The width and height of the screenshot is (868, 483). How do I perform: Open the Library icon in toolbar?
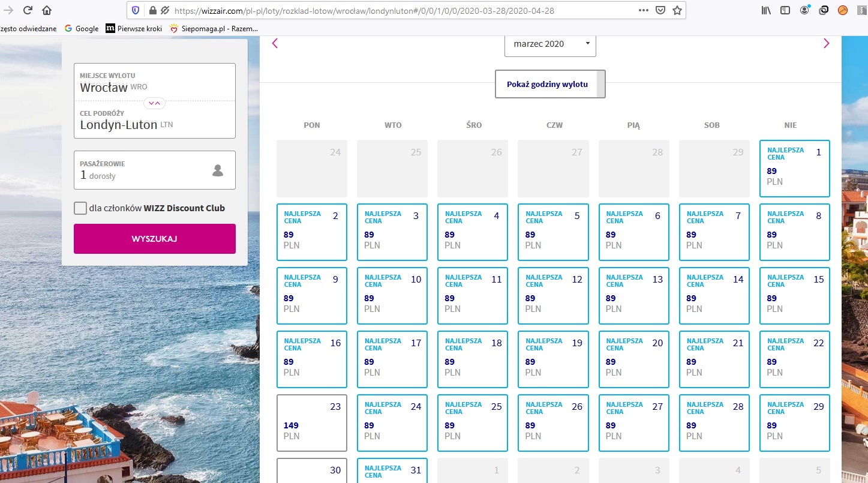tap(766, 10)
